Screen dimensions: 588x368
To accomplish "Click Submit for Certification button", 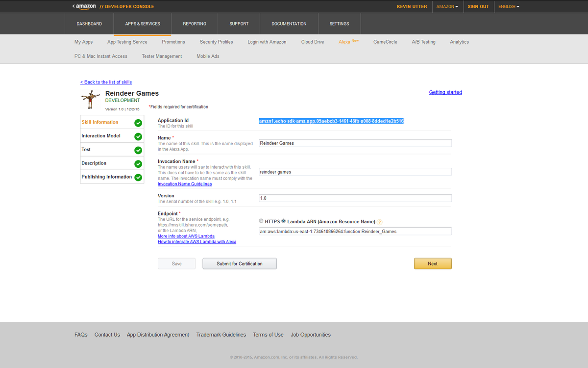I will click(x=240, y=263).
